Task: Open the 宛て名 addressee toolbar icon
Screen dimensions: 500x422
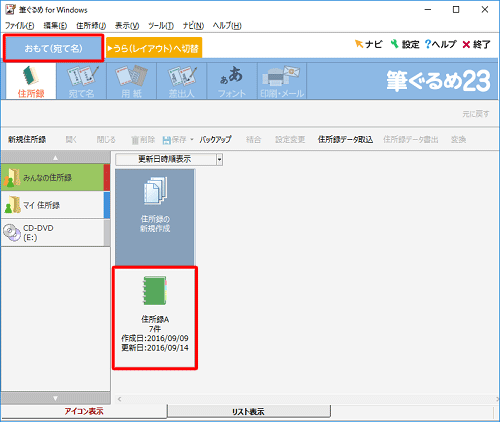Action: (82, 81)
